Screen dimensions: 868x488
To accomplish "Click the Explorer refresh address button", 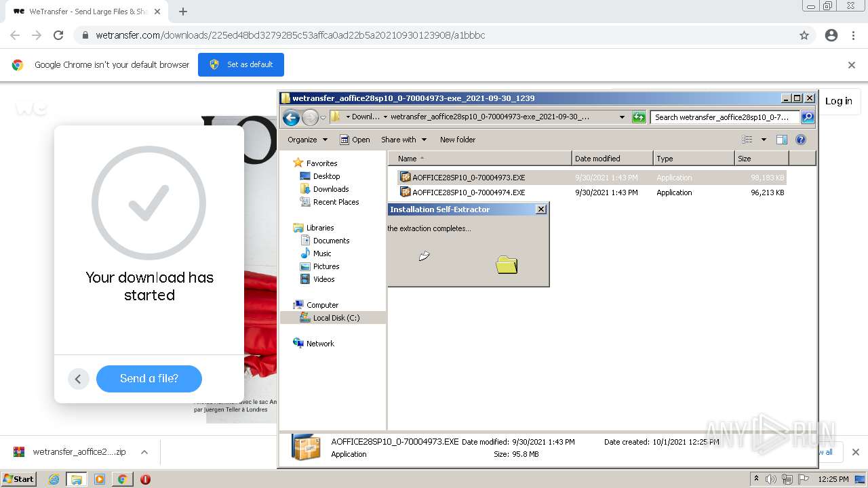I will [639, 117].
